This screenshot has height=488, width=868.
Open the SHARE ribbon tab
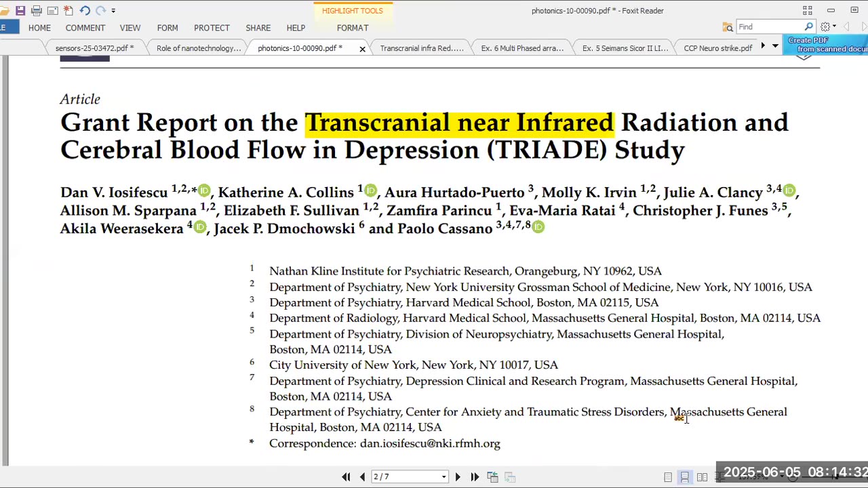point(258,28)
